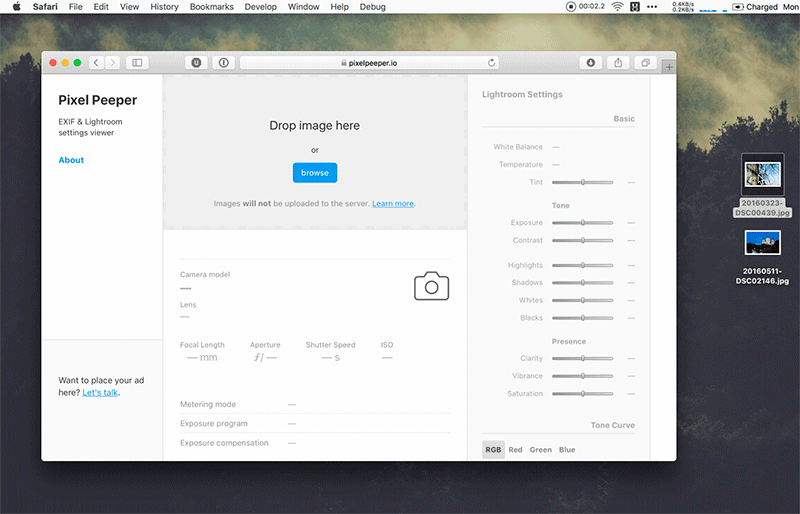Click the browse button to upload image
Viewport: 800px width, 514px height.
coord(315,173)
